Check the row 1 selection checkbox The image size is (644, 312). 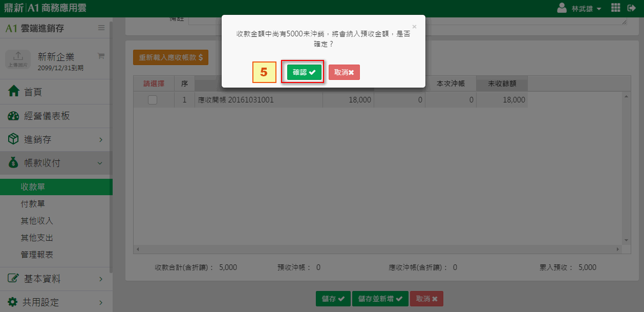coord(153,100)
